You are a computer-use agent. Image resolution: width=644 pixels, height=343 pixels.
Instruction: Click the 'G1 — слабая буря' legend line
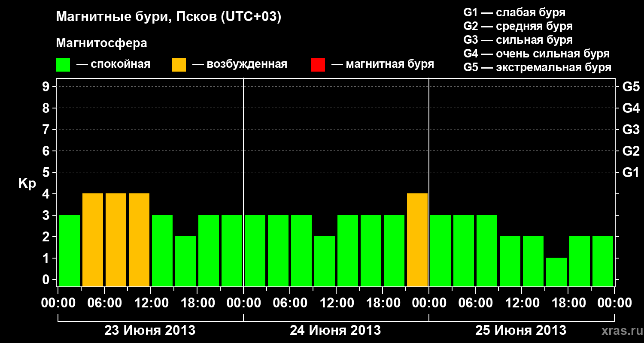point(514,12)
